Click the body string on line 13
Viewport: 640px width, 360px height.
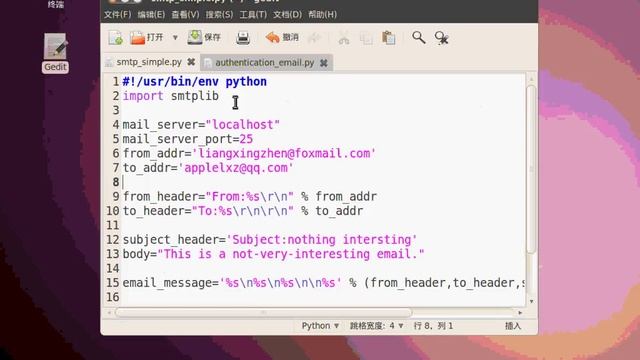(x=291, y=254)
